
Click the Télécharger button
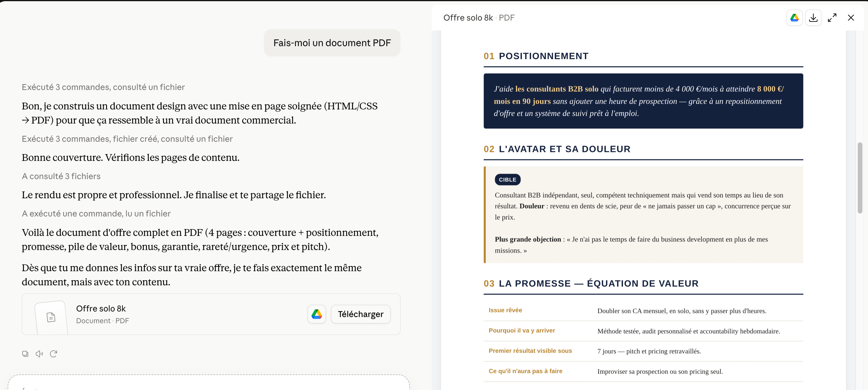point(361,314)
